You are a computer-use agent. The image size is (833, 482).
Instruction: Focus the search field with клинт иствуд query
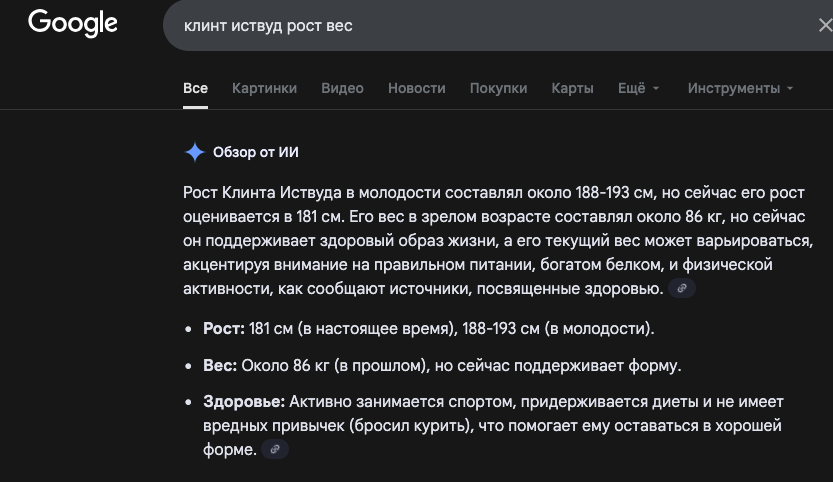pyautogui.click(x=450, y=25)
